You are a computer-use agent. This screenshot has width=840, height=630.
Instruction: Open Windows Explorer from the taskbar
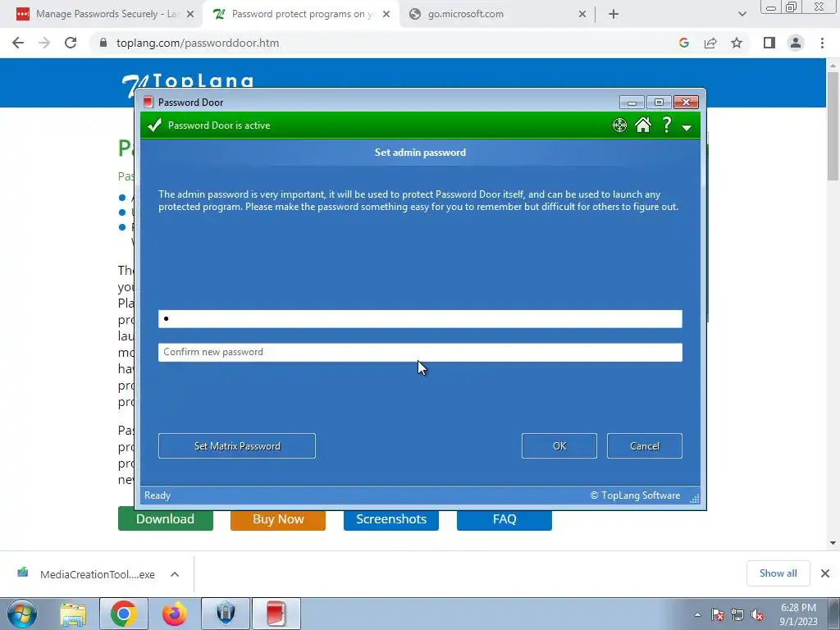[73, 614]
